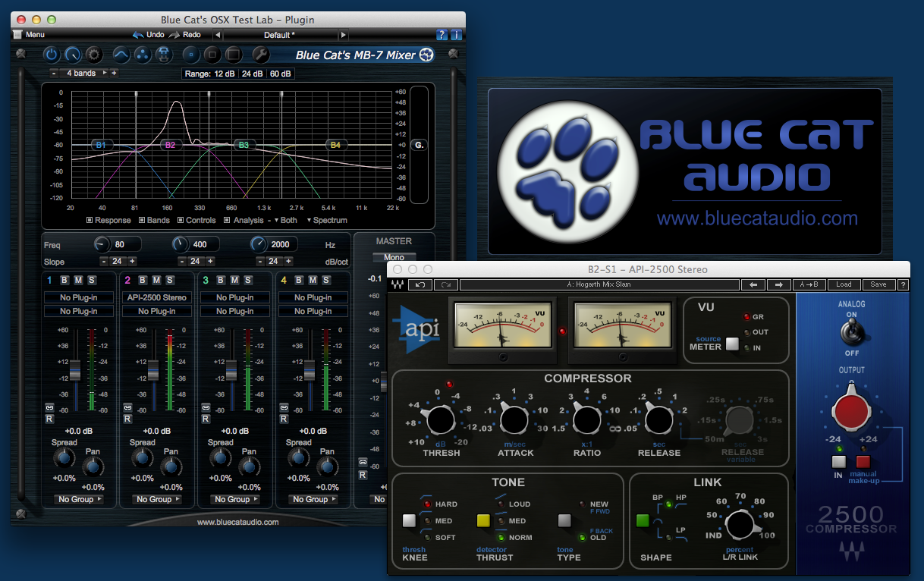Click the blue knob icon in MB-7 toolbar
The height and width of the screenshot is (581, 924).
pos(73,55)
